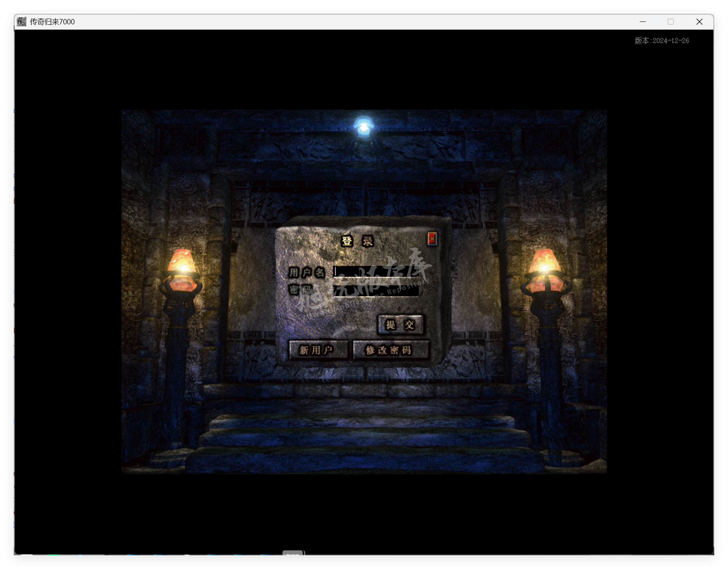Click the dragon app icon in title bar
728x569 pixels.
(21, 22)
